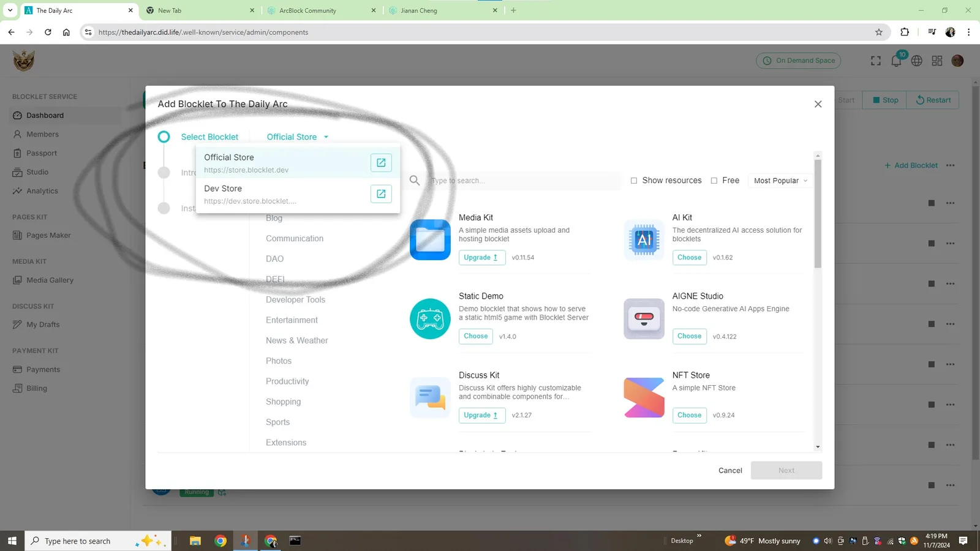Upgrade the Media Kit blocklet
This screenshot has width=980, height=551.
click(x=482, y=258)
